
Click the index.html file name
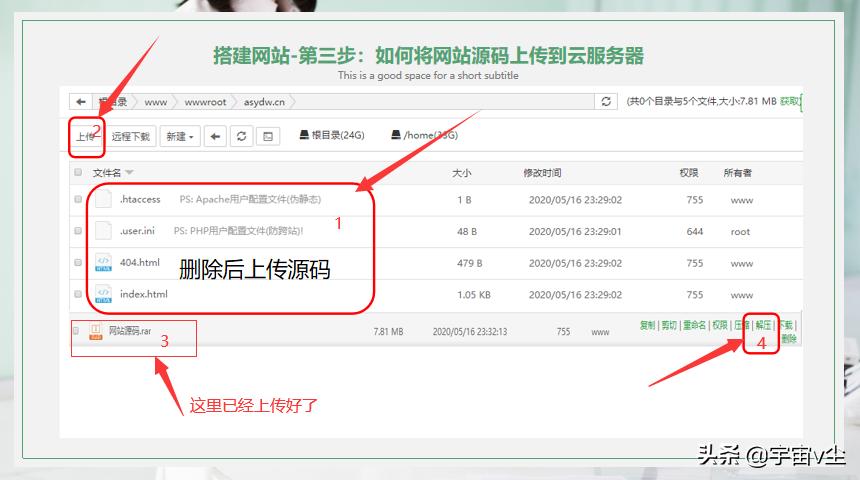(x=144, y=295)
